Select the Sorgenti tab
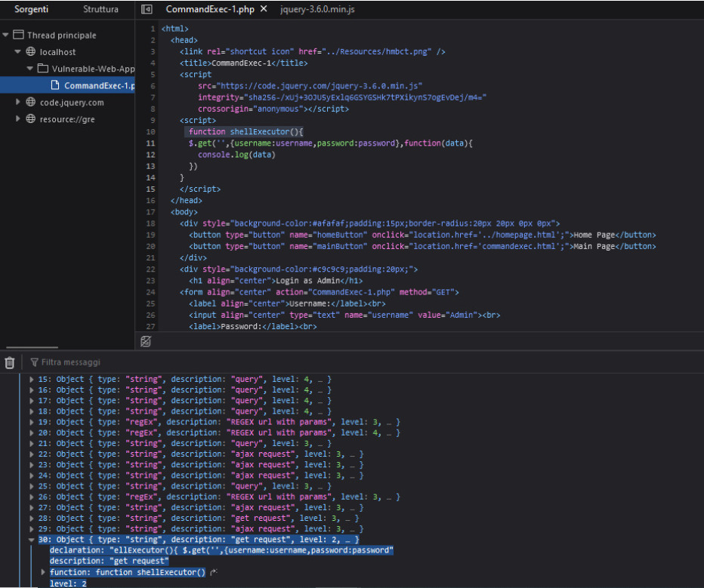The height and width of the screenshot is (588, 704). tap(32, 10)
